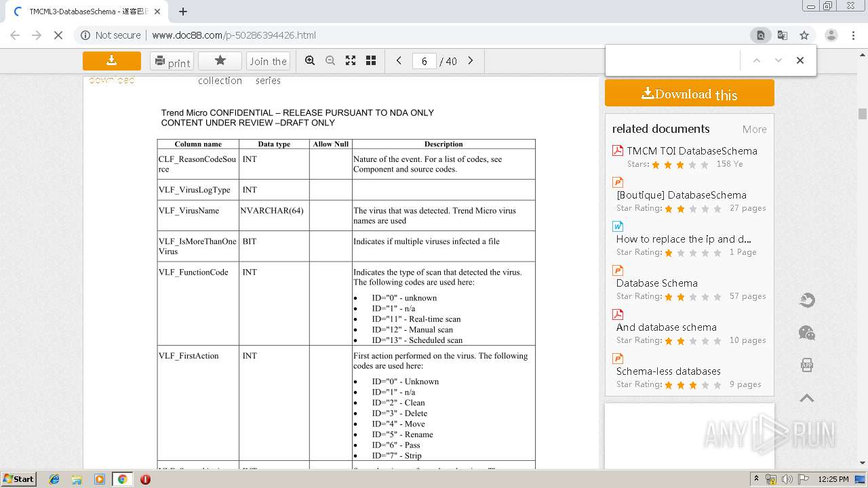Screen dimensions: 868x488
Task: Add document to collection with star button
Action: coord(220,61)
